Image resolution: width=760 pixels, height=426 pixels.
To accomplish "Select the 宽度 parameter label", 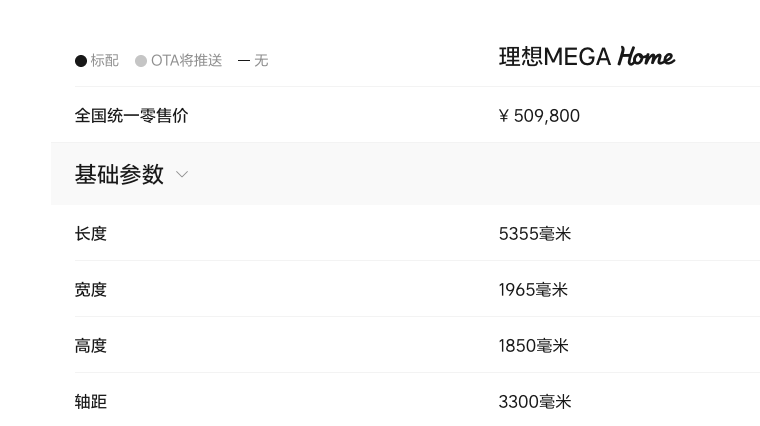I will pyautogui.click(x=91, y=290).
